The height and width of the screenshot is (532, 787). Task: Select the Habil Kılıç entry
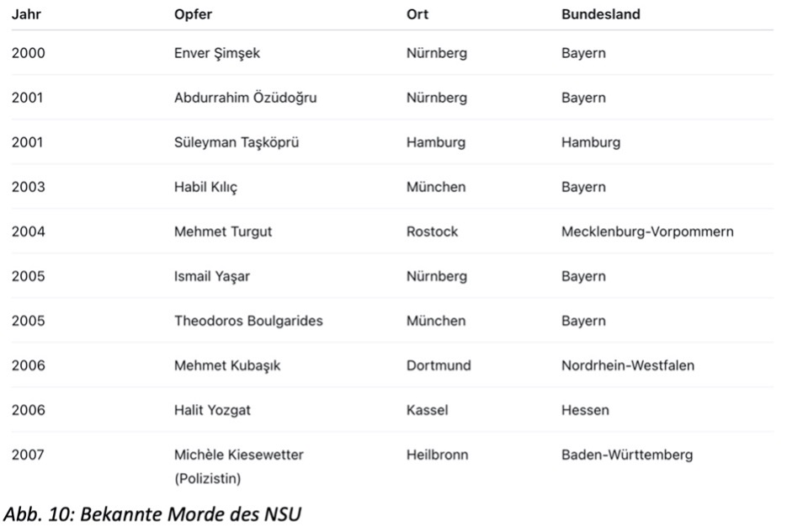(205, 187)
